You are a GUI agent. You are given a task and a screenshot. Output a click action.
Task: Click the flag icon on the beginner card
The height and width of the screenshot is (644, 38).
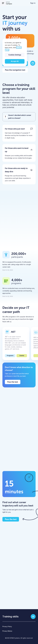click(32, 129)
